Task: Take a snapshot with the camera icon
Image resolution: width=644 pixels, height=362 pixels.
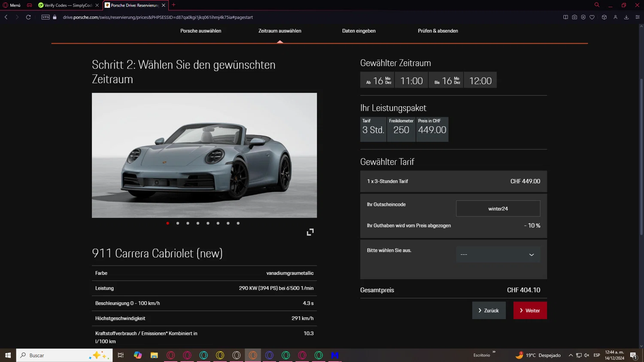Action: click(574, 17)
